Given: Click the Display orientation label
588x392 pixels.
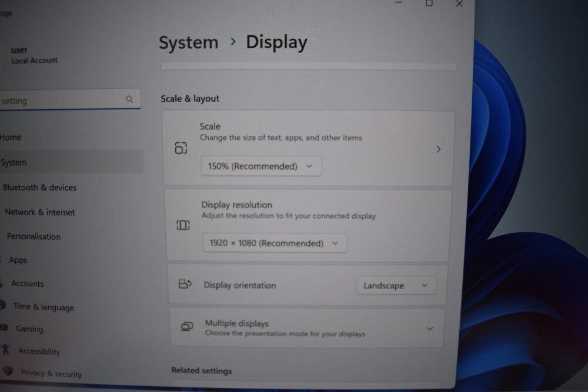Looking at the screenshot, I should point(240,285).
